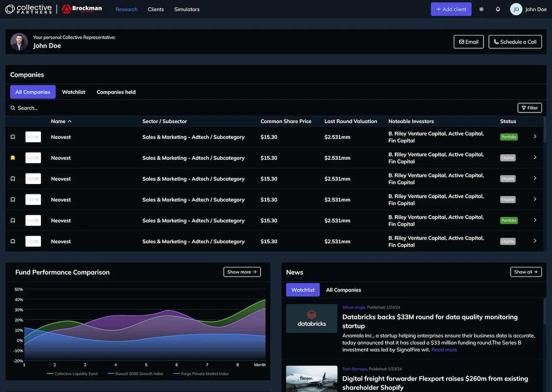Switch to the Companies Watchlist tab
Image resolution: width=552 pixels, height=392 pixels.
[74, 92]
